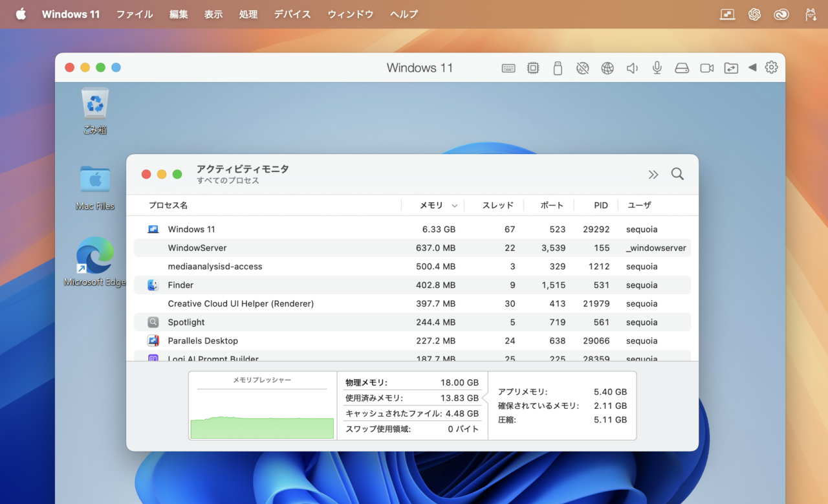828x504 pixels.
Task: Open the 表示 menu
Action: (213, 14)
